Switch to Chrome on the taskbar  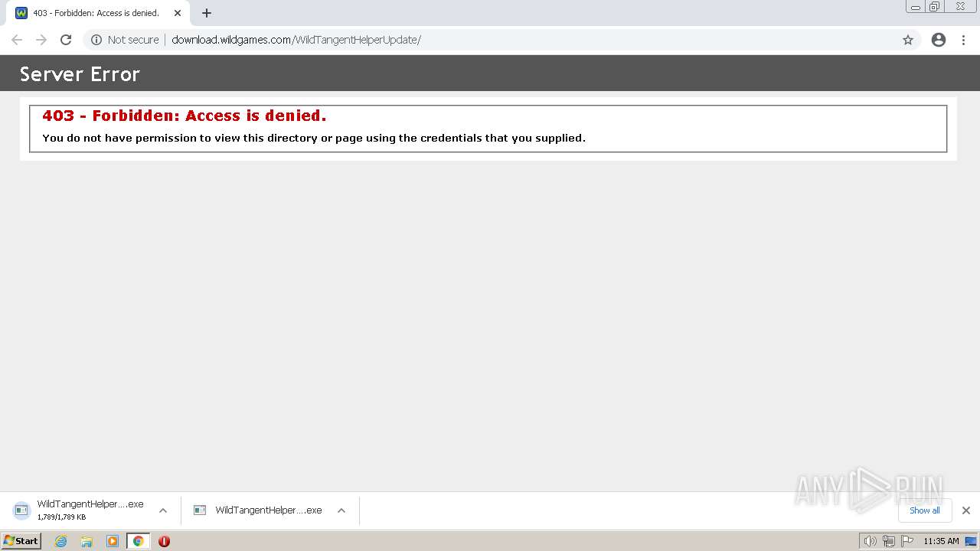tap(138, 541)
